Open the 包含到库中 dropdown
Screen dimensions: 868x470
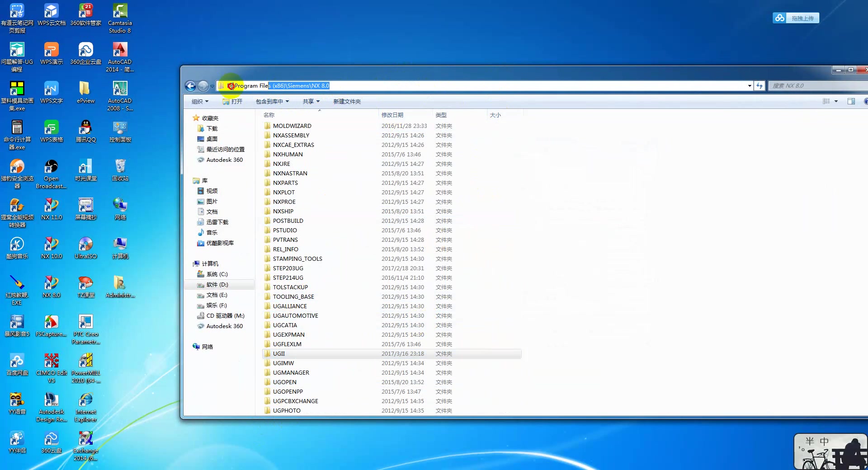(x=272, y=101)
